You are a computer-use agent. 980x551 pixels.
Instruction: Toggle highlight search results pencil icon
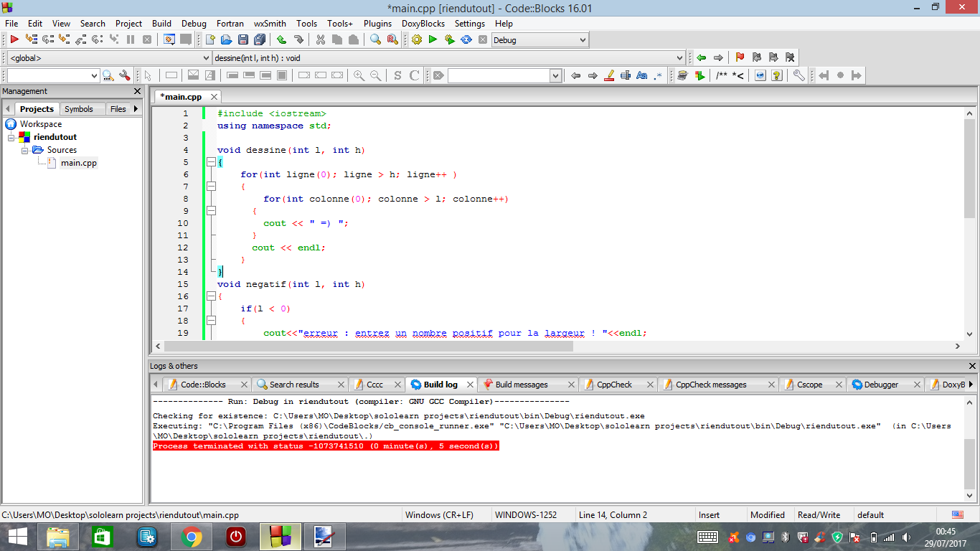(x=610, y=76)
